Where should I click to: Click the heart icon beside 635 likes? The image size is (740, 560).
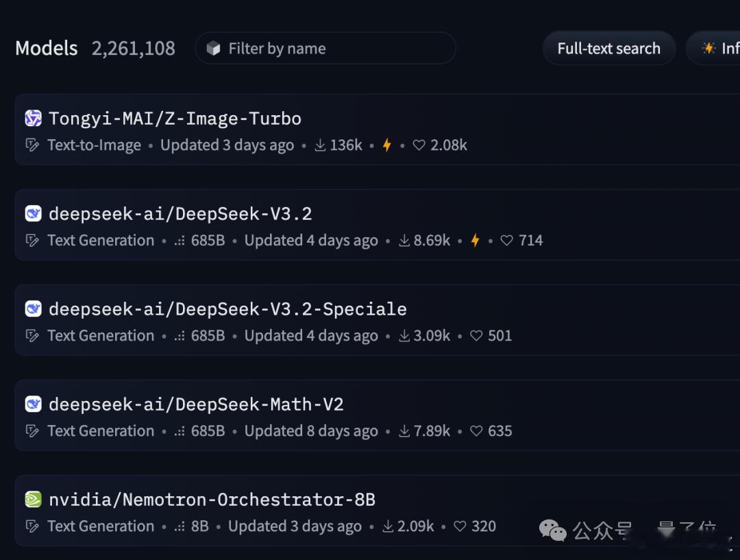coord(476,430)
